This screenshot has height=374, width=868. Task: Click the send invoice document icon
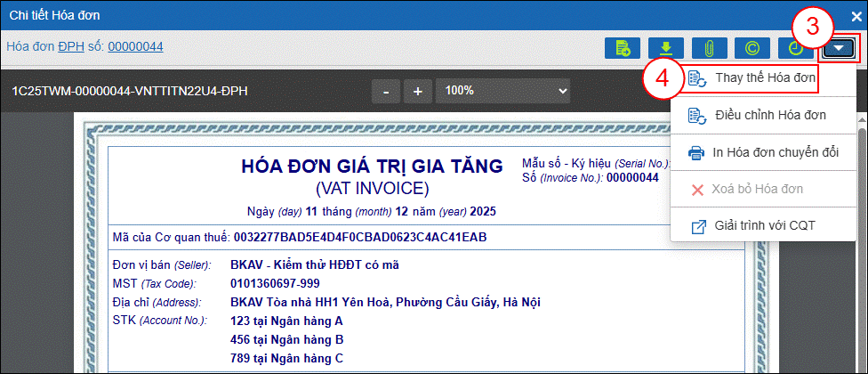[x=623, y=48]
